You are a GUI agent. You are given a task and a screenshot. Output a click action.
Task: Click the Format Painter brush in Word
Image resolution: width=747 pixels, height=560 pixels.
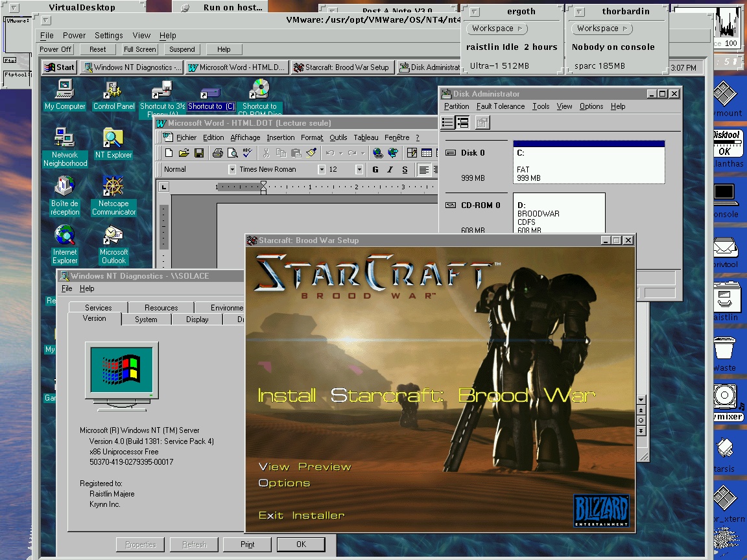pyautogui.click(x=311, y=153)
